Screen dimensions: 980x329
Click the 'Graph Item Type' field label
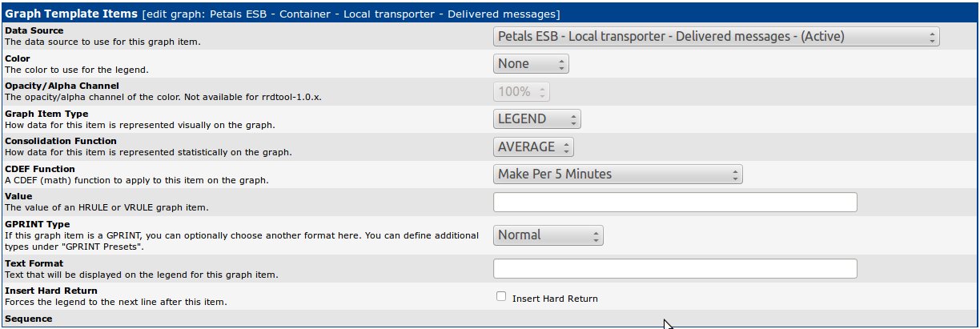[x=46, y=114]
